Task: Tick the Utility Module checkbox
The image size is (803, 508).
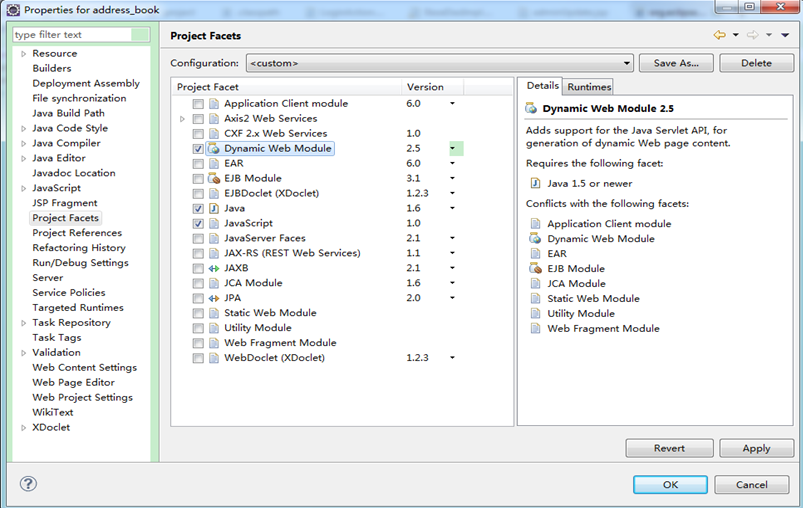Action: point(198,328)
